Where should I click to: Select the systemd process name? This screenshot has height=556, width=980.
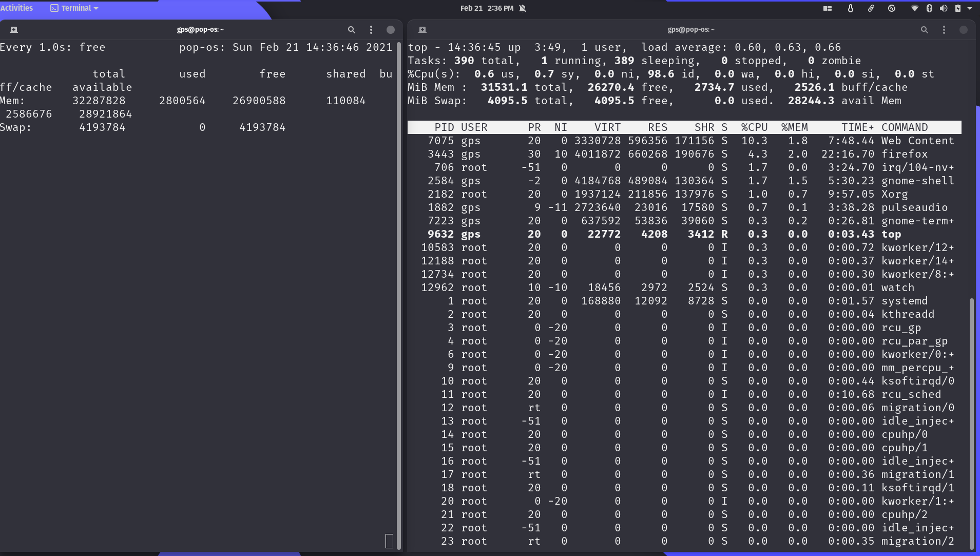tap(905, 301)
